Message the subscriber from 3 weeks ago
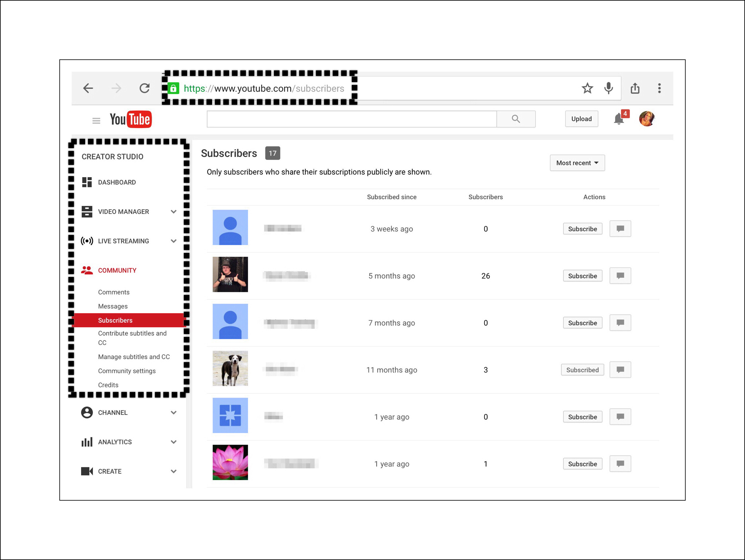745x560 pixels. (620, 229)
